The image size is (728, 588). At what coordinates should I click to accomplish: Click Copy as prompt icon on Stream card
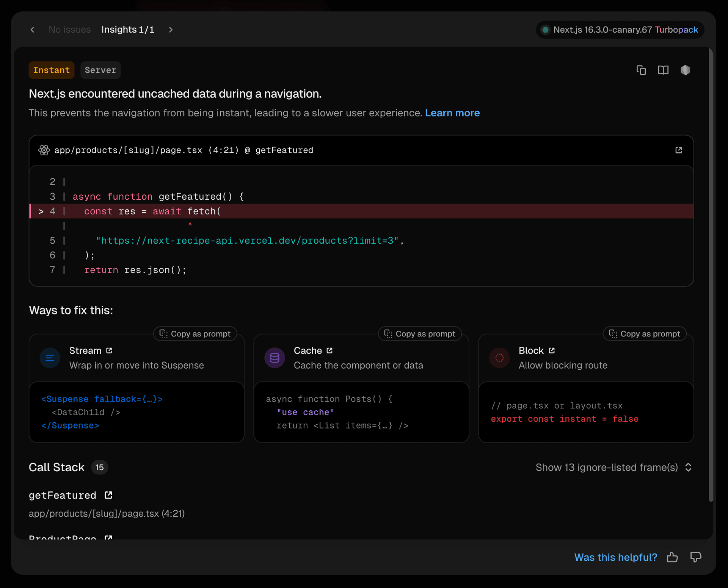click(163, 333)
